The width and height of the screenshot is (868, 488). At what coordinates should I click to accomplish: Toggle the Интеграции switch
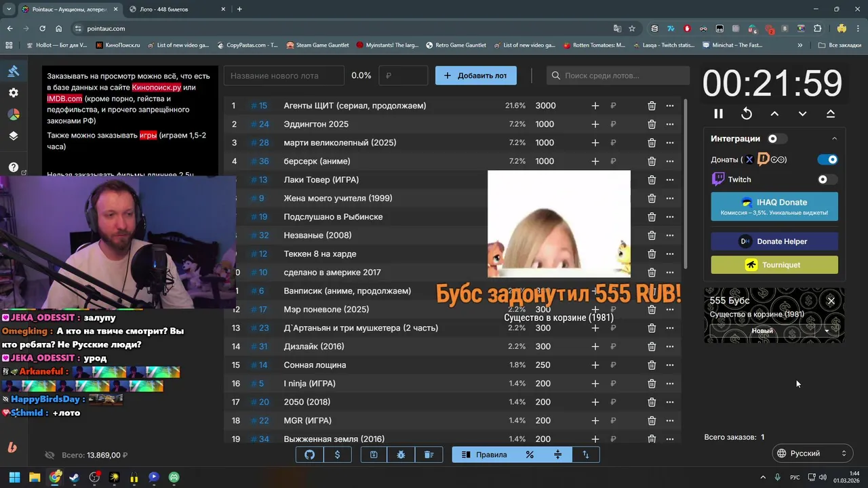(777, 139)
